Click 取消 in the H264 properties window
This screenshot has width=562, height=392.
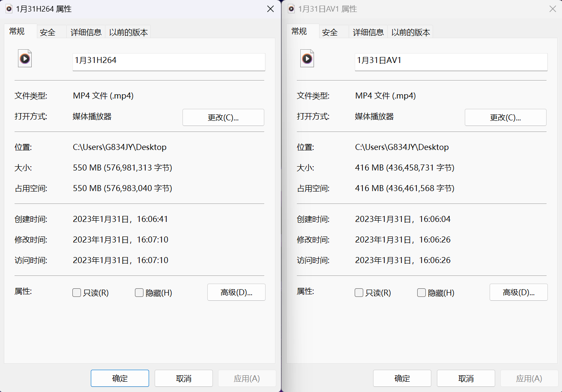click(x=184, y=378)
